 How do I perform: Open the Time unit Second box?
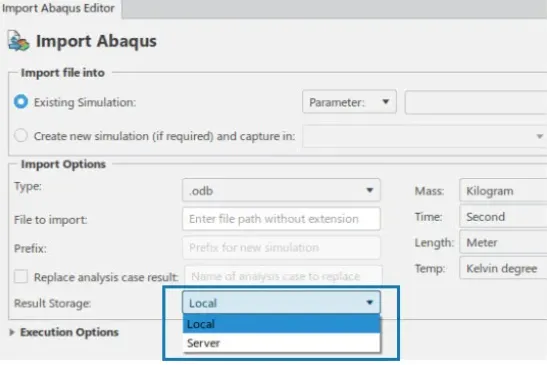(x=503, y=216)
